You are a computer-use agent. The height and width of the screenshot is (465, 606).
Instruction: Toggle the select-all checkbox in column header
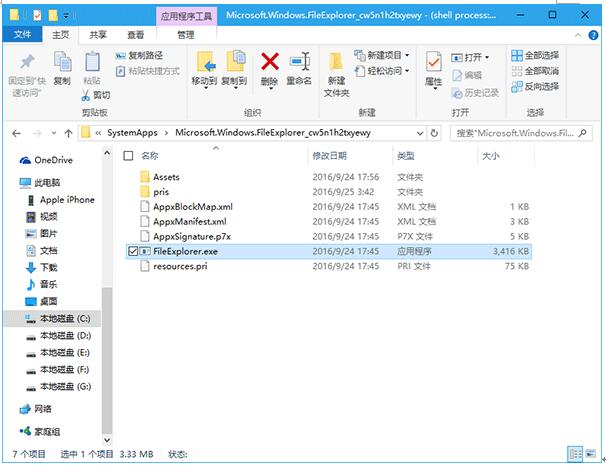point(128,156)
